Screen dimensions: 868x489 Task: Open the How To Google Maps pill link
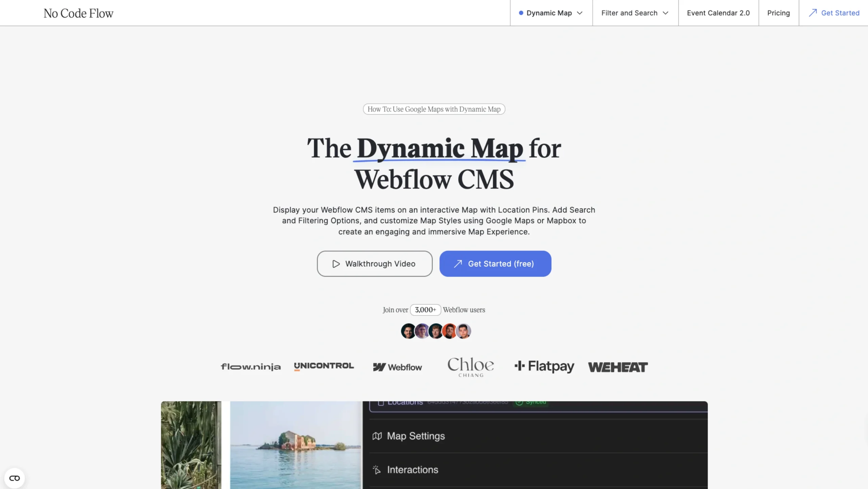click(434, 109)
